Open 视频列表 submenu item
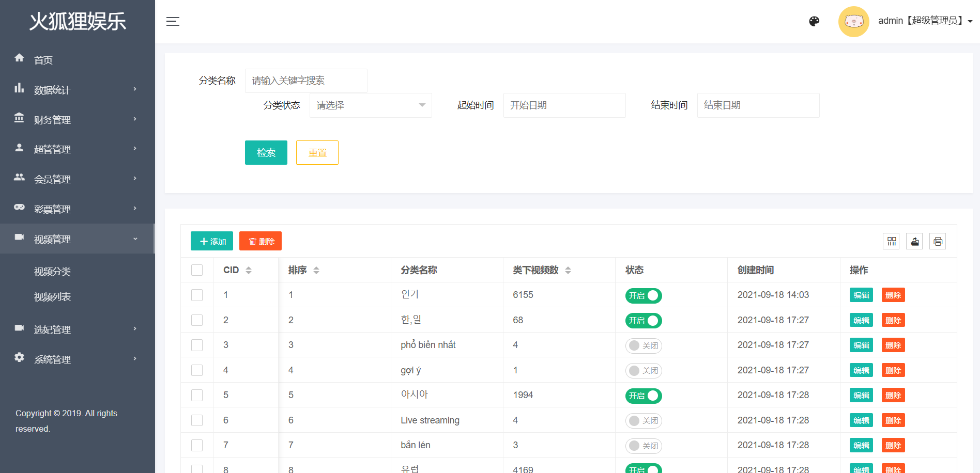The height and width of the screenshot is (473, 980). pyautogui.click(x=52, y=297)
